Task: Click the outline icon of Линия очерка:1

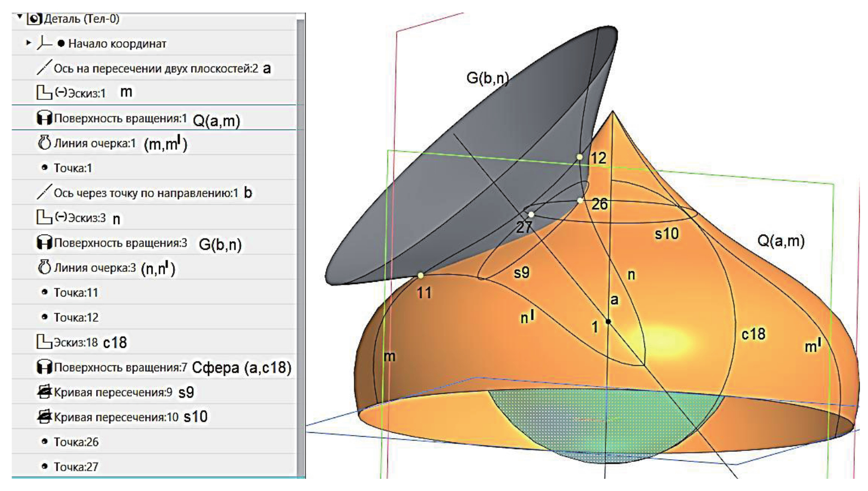Action: [x=44, y=143]
